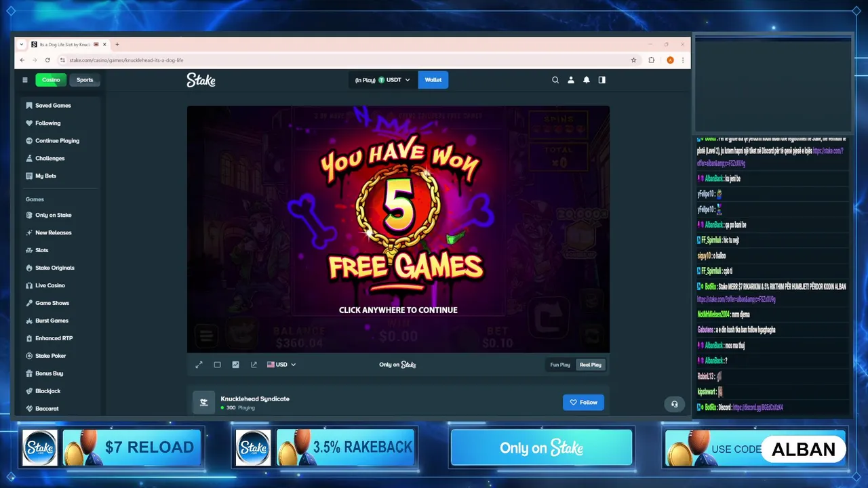
Task: Click the address bar URL
Action: click(126, 60)
